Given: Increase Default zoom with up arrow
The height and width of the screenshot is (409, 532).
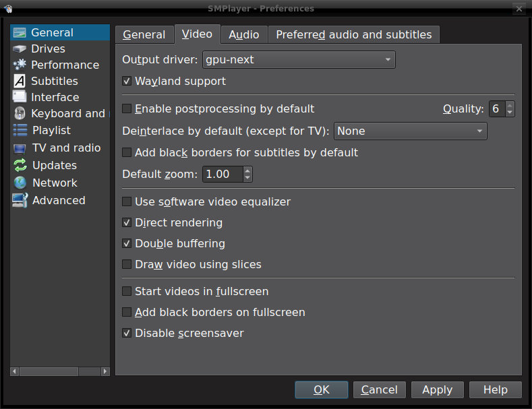Looking at the screenshot, I should point(247,170).
